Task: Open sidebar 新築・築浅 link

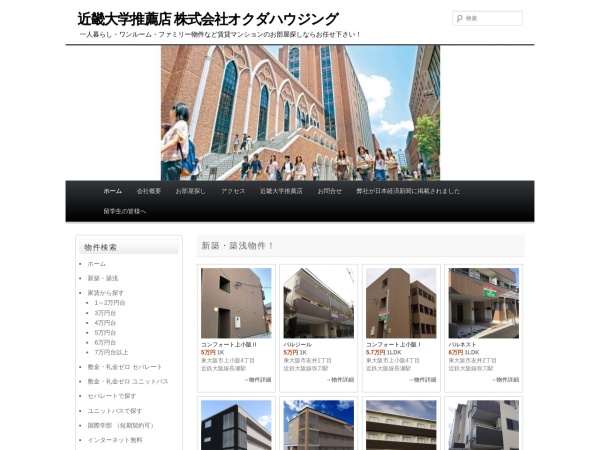Action: click(x=103, y=278)
